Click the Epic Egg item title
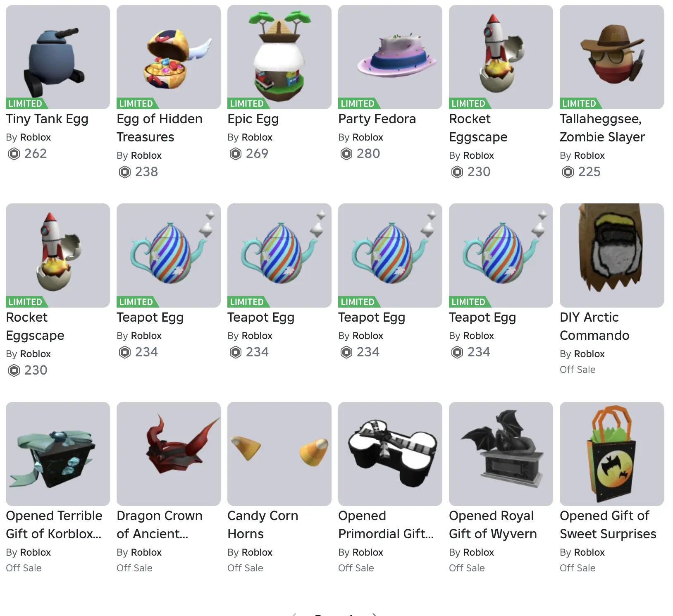The height and width of the screenshot is (616, 673). point(253,119)
